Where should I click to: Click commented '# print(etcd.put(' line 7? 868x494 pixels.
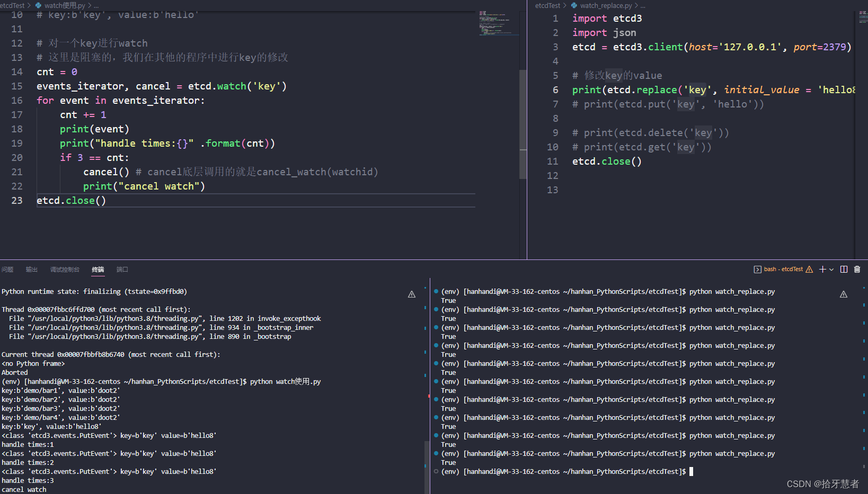pos(668,104)
